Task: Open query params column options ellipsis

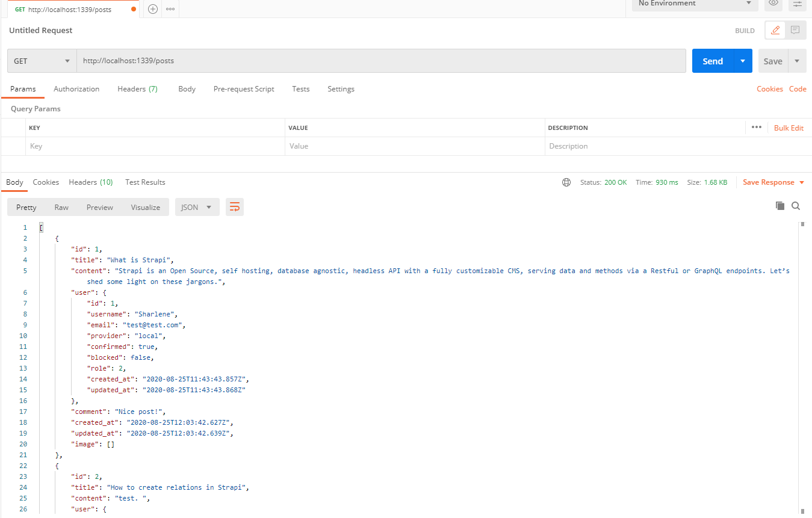Action: [x=757, y=128]
